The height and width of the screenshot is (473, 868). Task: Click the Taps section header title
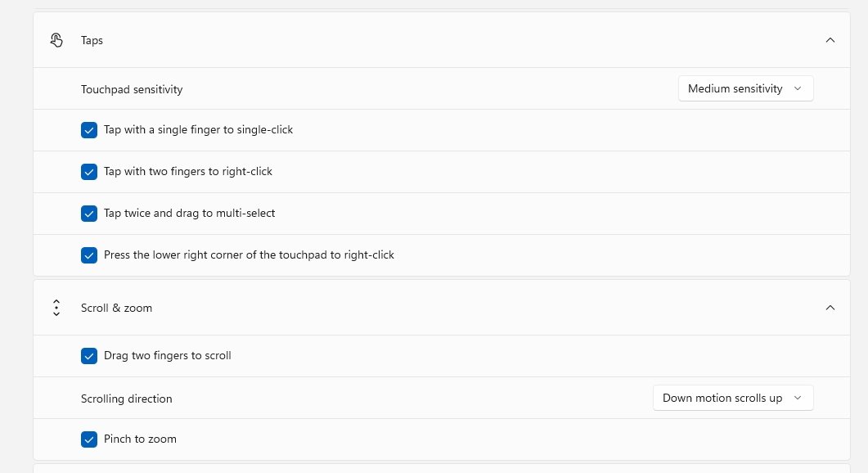tap(92, 40)
